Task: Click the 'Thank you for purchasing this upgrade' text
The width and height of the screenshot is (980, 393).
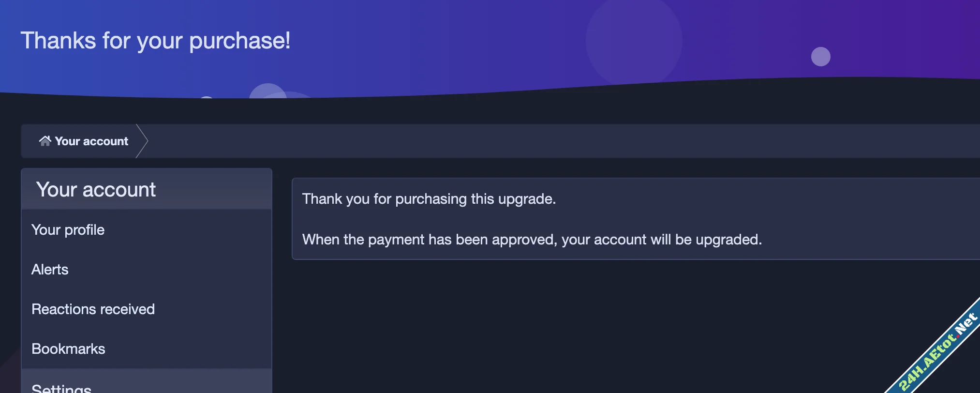Action: click(x=429, y=199)
